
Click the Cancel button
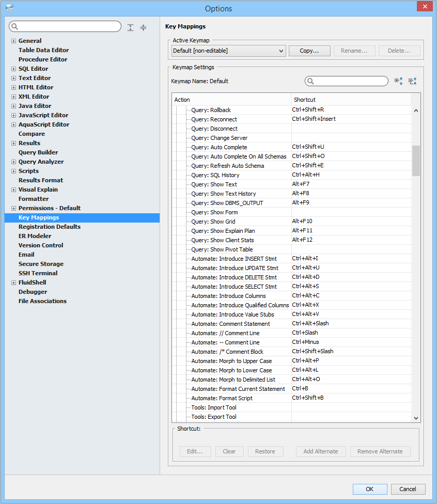(x=408, y=489)
